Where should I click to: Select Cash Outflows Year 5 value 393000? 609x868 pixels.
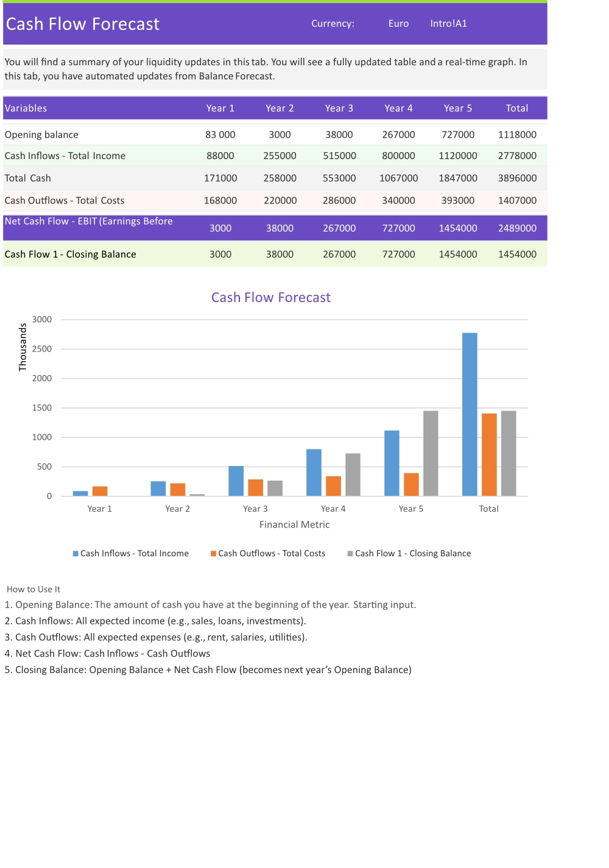pos(458,200)
